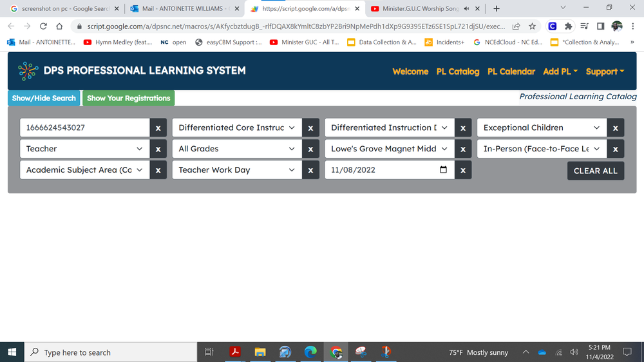Click the DPS Professional Learning System logo

pyautogui.click(x=28, y=71)
